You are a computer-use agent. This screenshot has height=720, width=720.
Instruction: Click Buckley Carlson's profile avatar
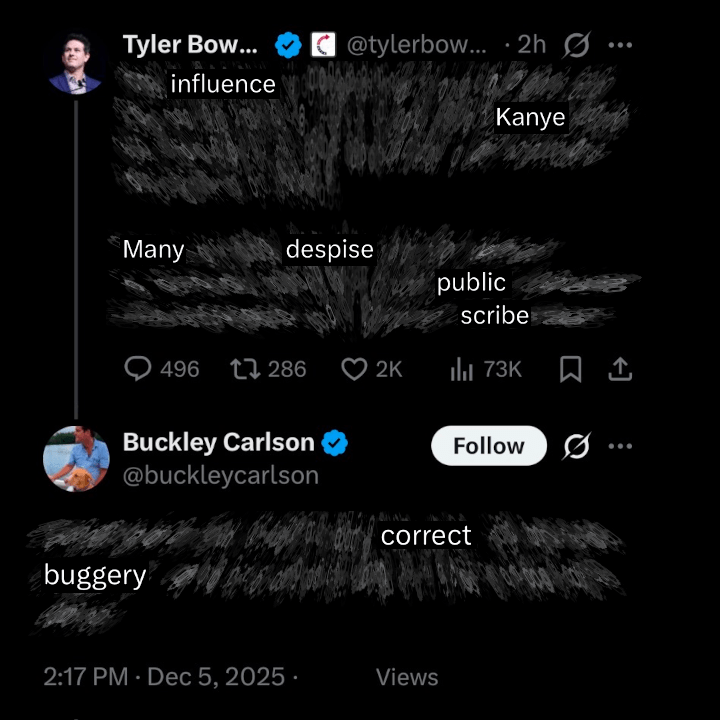pos(75,460)
